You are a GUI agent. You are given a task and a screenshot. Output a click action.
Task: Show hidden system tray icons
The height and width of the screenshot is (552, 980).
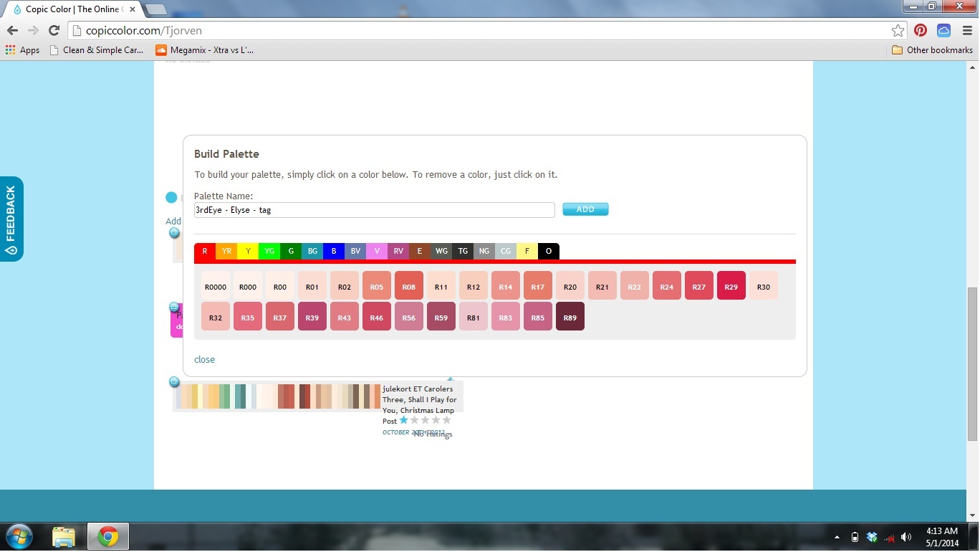tap(837, 537)
